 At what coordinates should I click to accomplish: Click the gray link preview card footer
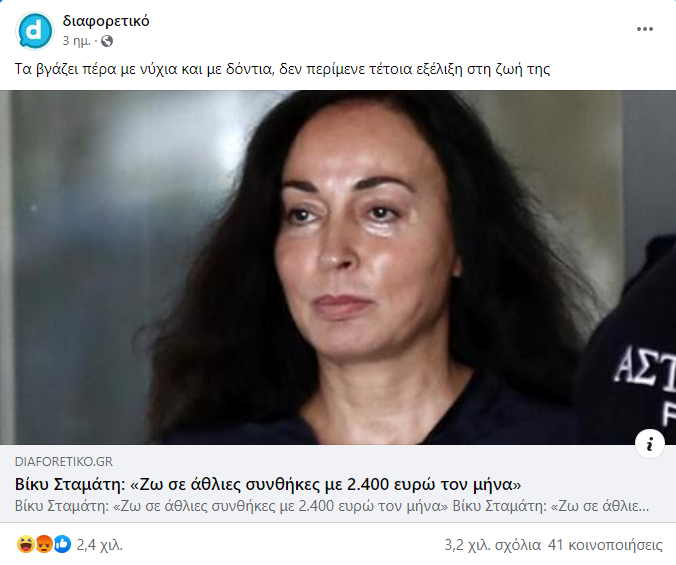pos(338,484)
